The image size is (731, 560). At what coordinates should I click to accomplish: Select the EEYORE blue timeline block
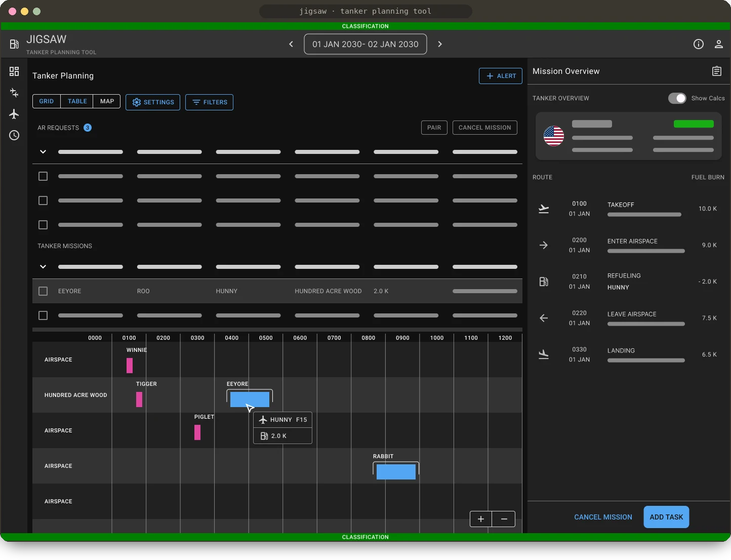point(250,399)
